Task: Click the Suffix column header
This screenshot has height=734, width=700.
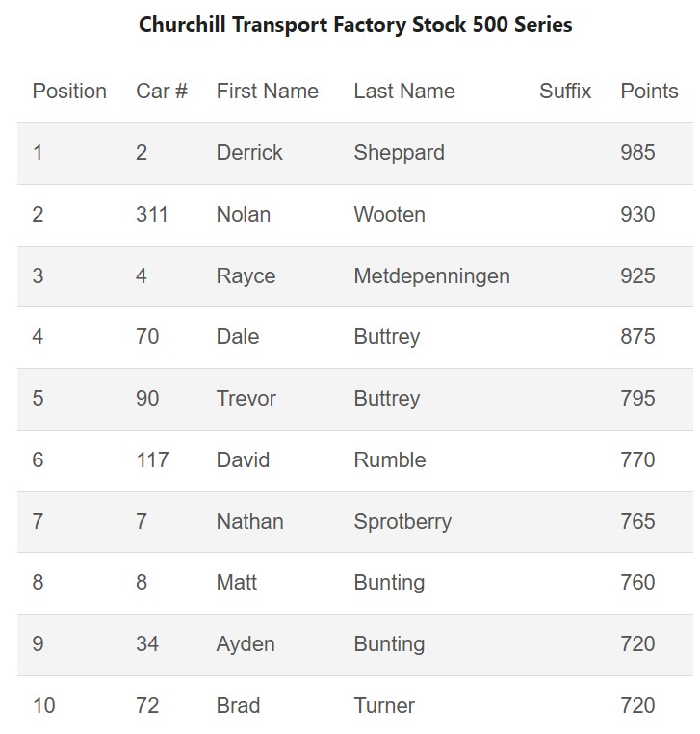Action: click(x=565, y=92)
